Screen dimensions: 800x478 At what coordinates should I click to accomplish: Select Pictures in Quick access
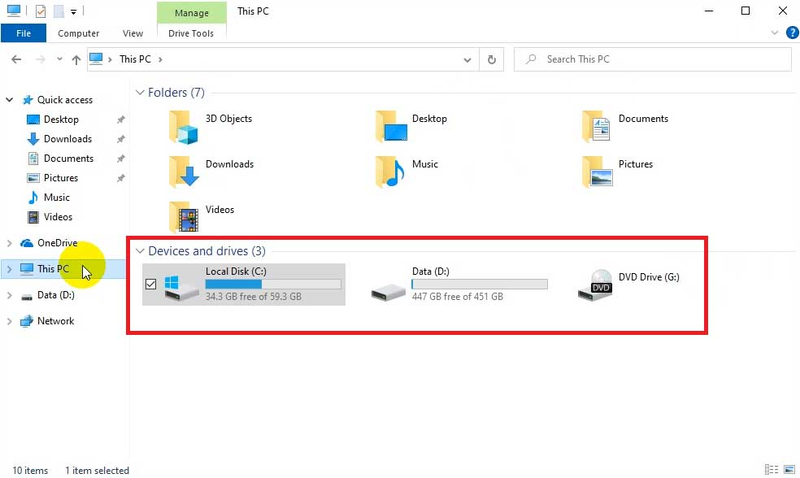click(61, 178)
